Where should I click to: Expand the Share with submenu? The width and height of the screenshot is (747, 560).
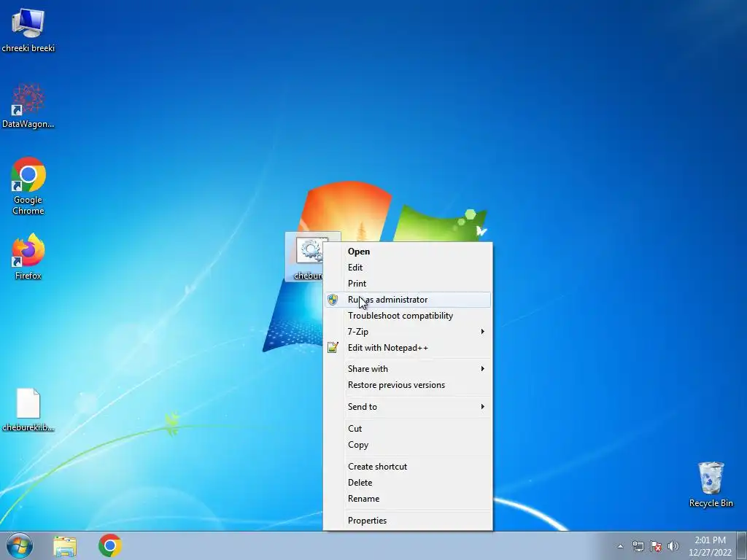coord(408,369)
